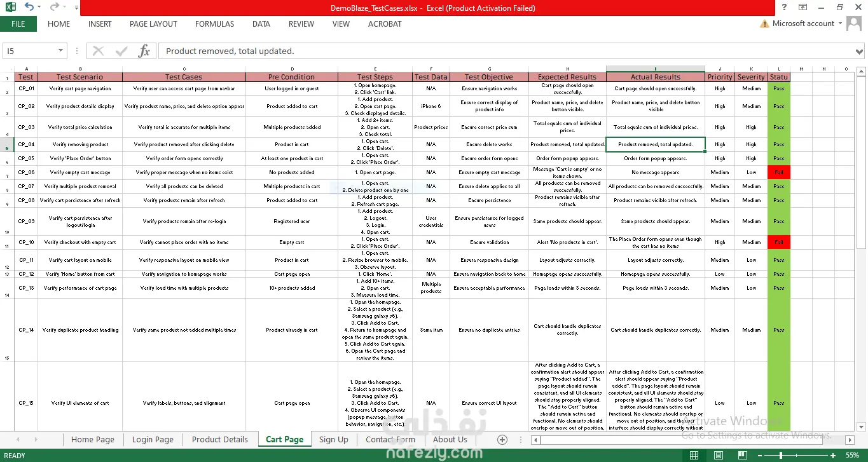Image resolution: width=868 pixels, height=462 pixels.
Task: Click the Undo arrow in the title bar
Action: (29, 8)
